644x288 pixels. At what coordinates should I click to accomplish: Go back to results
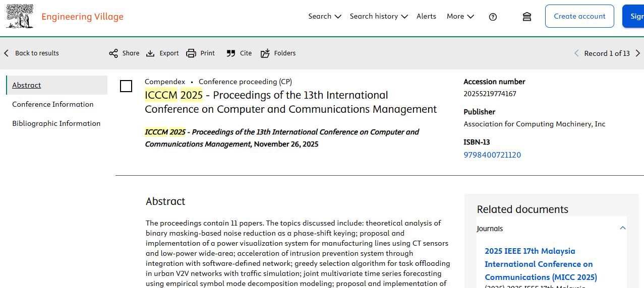[31, 53]
